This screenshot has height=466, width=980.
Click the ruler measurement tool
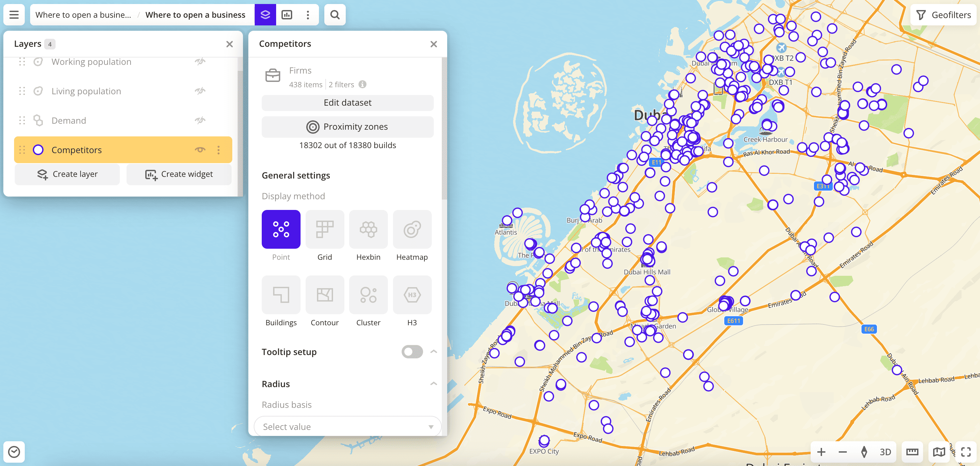coord(912,452)
